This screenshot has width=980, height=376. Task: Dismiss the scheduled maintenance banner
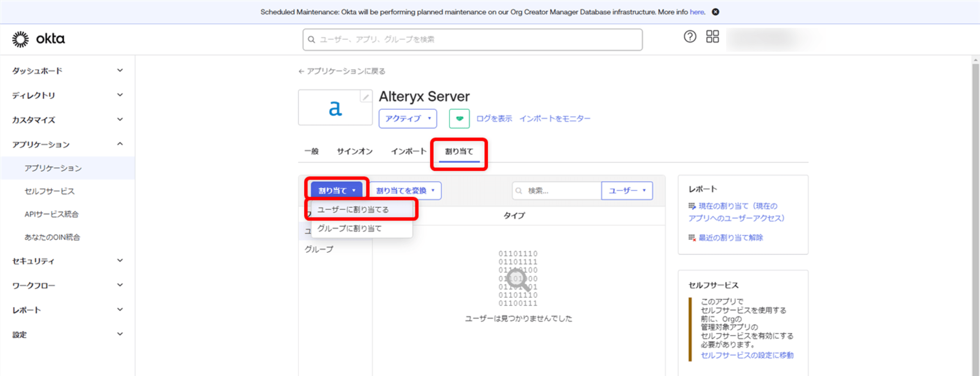click(715, 12)
